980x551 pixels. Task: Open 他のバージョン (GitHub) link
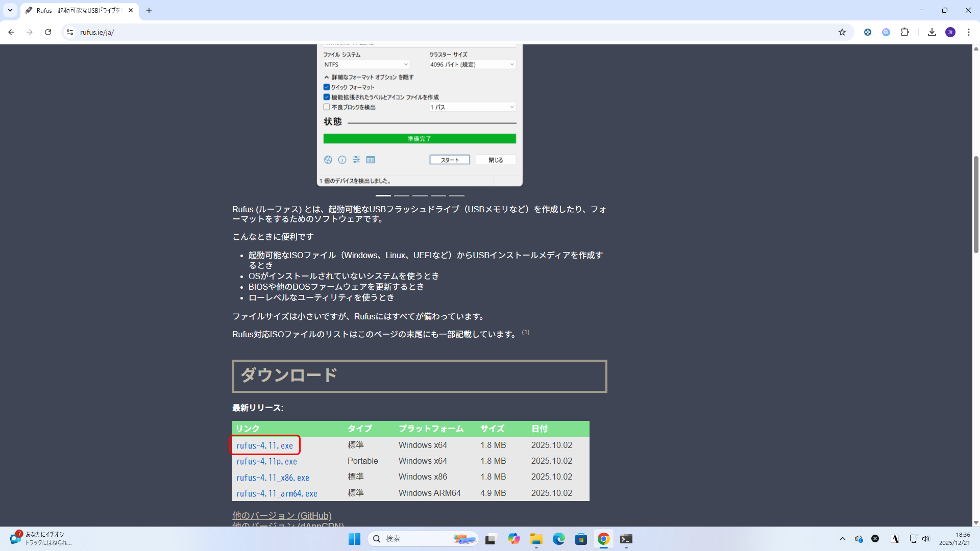[x=282, y=515]
